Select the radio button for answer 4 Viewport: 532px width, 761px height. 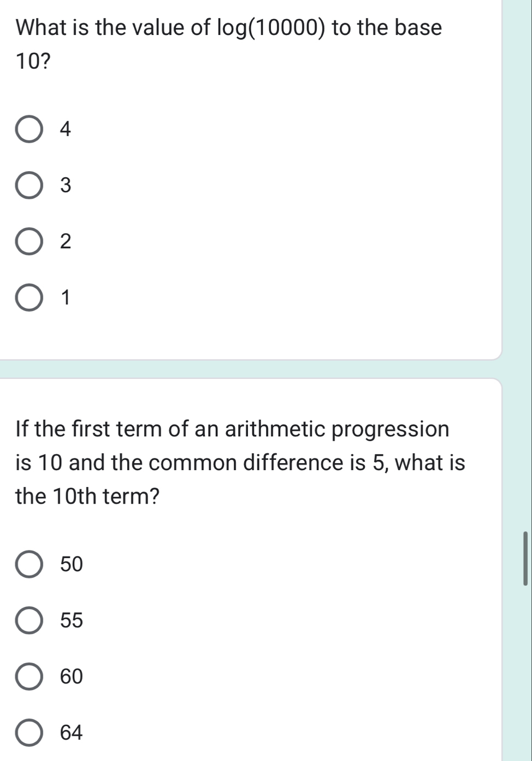pyautogui.click(x=29, y=129)
